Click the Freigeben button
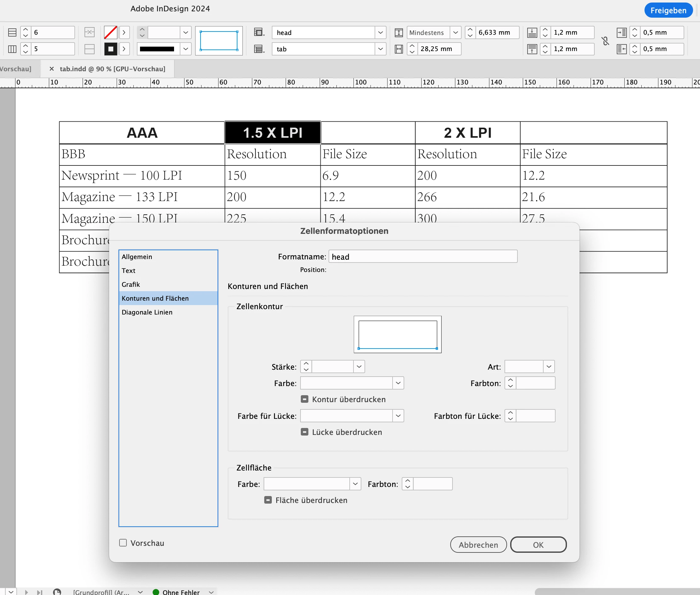This screenshot has height=595, width=700. [x=668, y=10]
